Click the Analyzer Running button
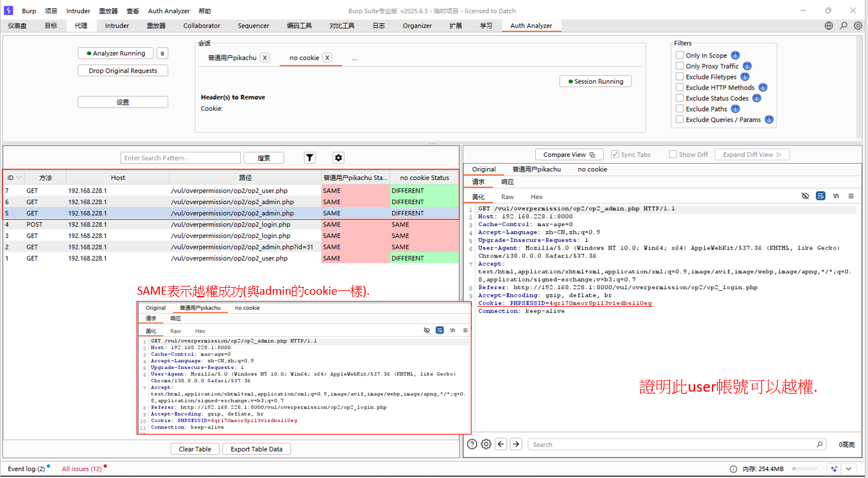 click(116, 54)
